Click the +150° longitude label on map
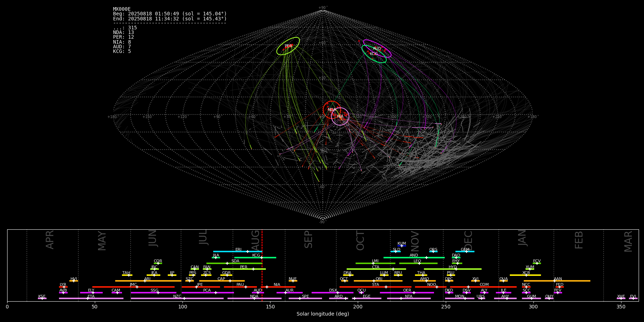This screenshot has width=644, height=322. pos(147,117)
